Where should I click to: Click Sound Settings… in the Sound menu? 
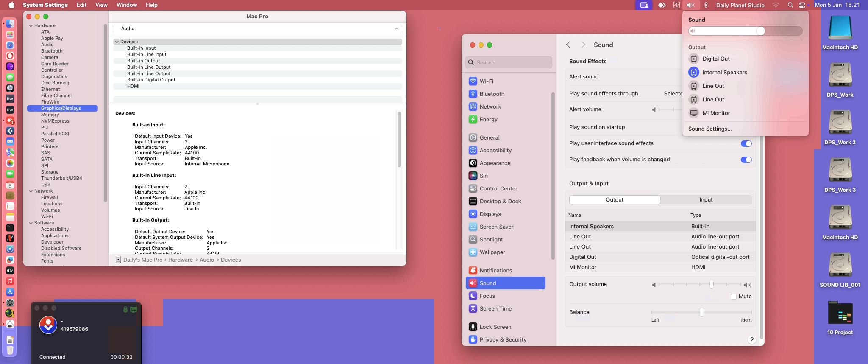[710, 129]
